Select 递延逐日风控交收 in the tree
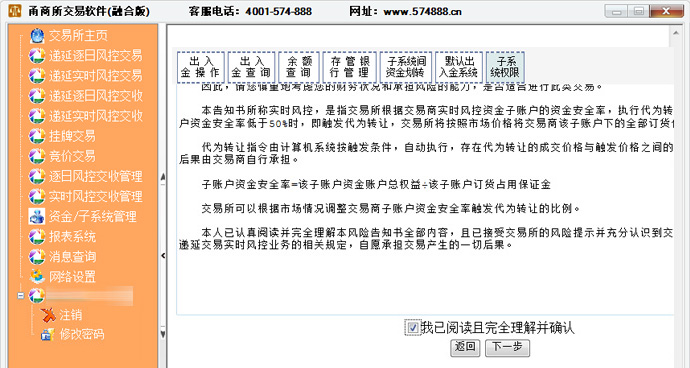This screenshot has height=368, width=690. pyautogui.click(x=95, y=96)
